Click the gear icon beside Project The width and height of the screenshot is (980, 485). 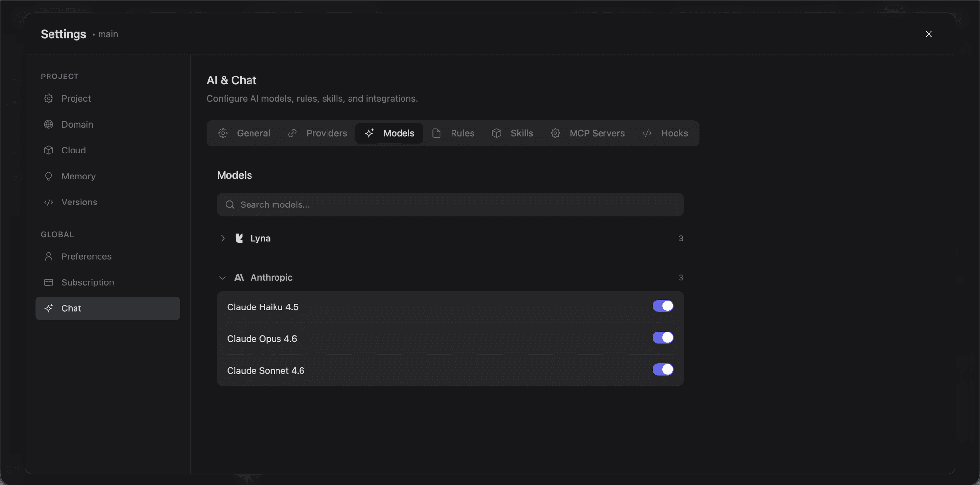tap(49, 99)
